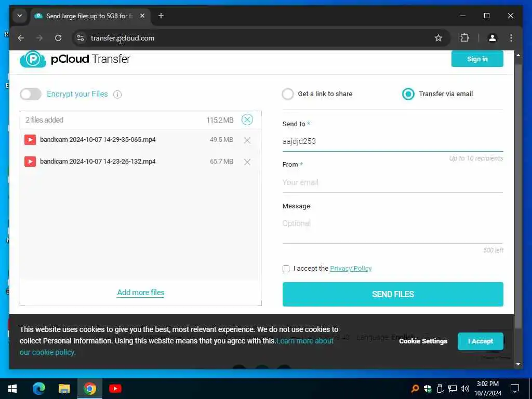Open Chrome three-dot menu
Viewport: 532px width, 399px height.
[x=511, y=38]
